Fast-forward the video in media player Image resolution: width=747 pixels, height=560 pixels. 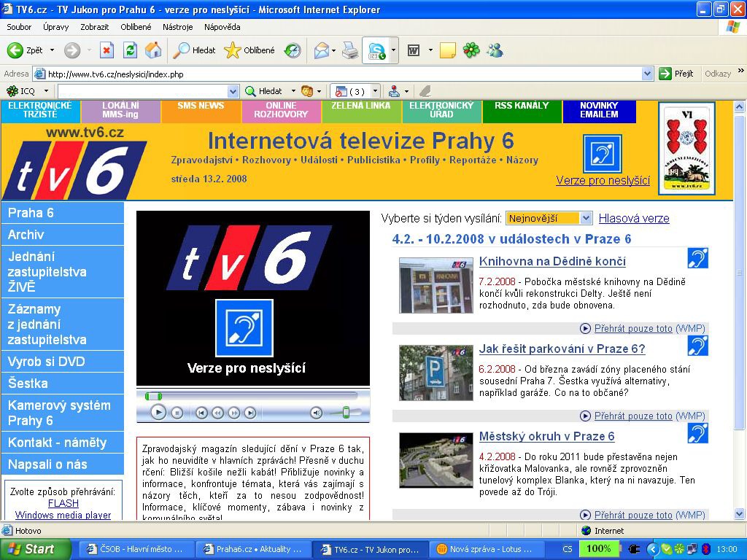point(234,413)
